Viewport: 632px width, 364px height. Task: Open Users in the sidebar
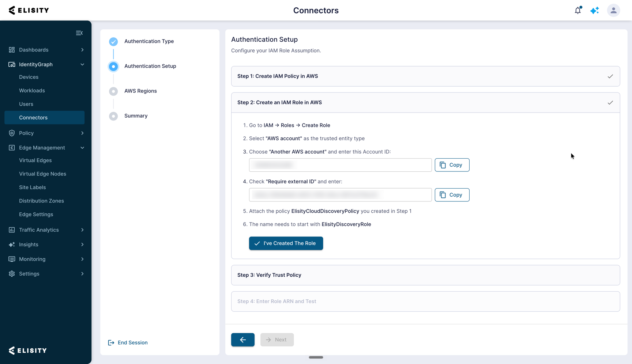tap(26, 104)
